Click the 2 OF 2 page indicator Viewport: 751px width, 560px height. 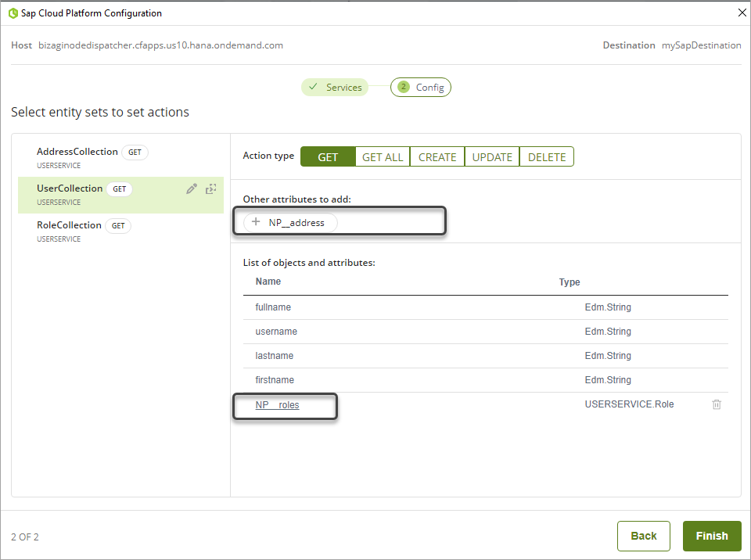pos(25,537)
